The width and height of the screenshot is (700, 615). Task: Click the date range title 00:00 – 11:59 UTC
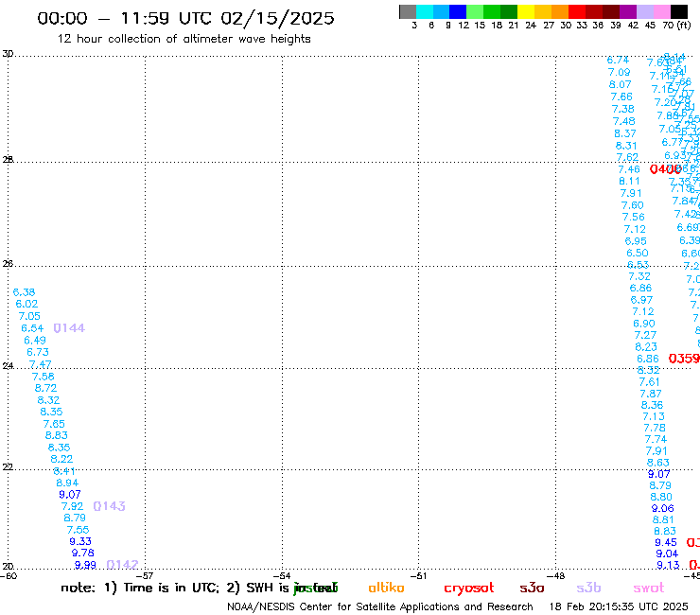point(185,18)
